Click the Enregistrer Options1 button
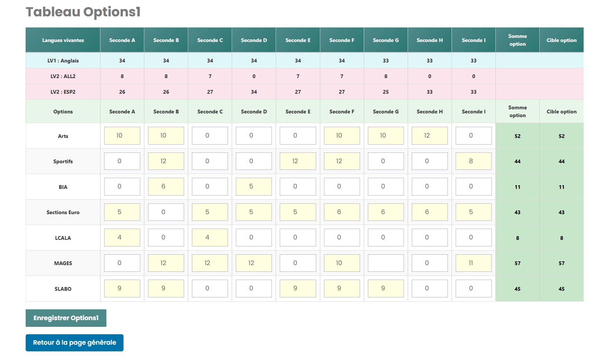This screenshot has width=613, height=364. [x=66, y=318]
